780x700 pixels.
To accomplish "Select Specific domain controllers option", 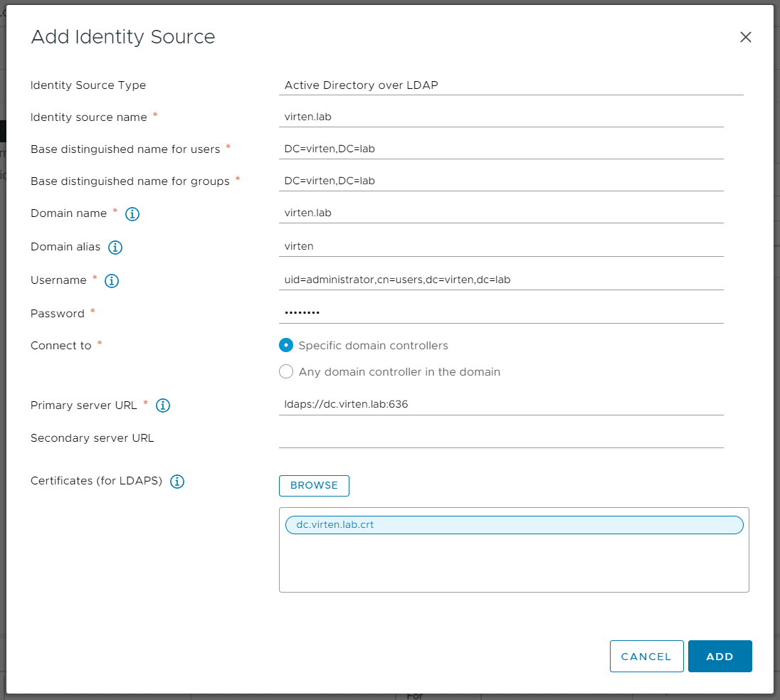I will (x=286, y=346).
